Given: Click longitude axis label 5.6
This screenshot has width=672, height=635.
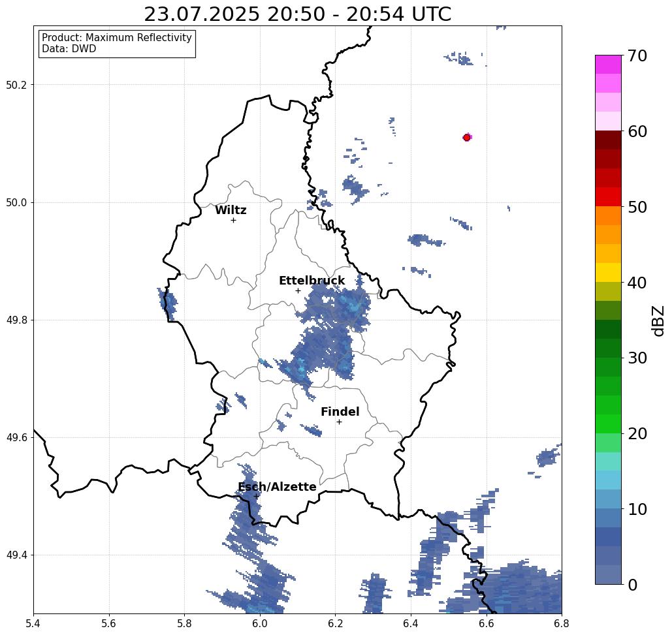Looking at the screenshot, I should coord(109,623).
